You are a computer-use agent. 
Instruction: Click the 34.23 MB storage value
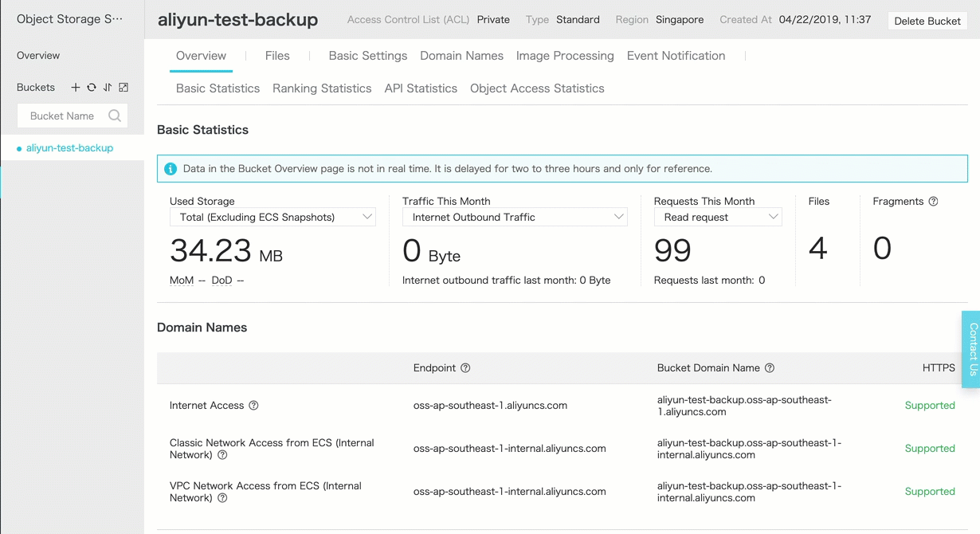click(226, 251)
